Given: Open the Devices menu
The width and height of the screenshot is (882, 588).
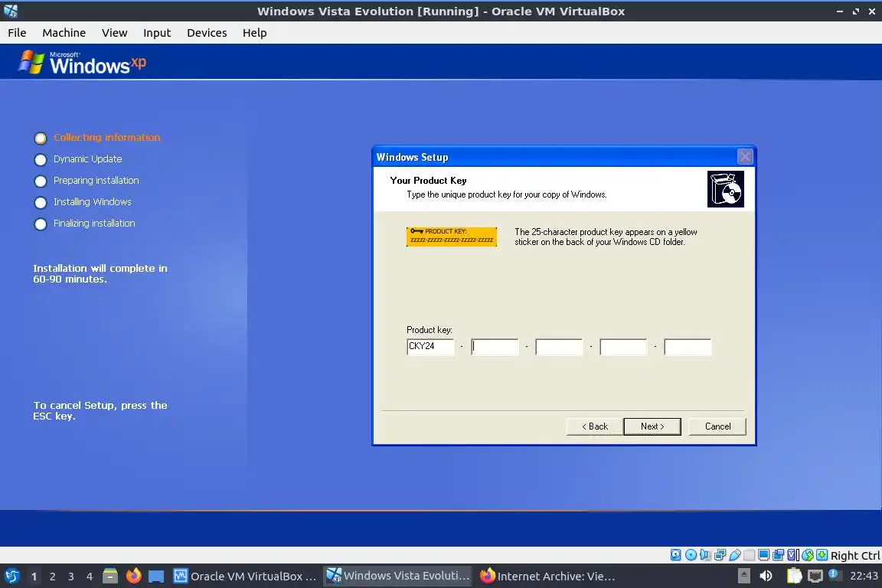Looking at the screenshot, I should 207,33.
